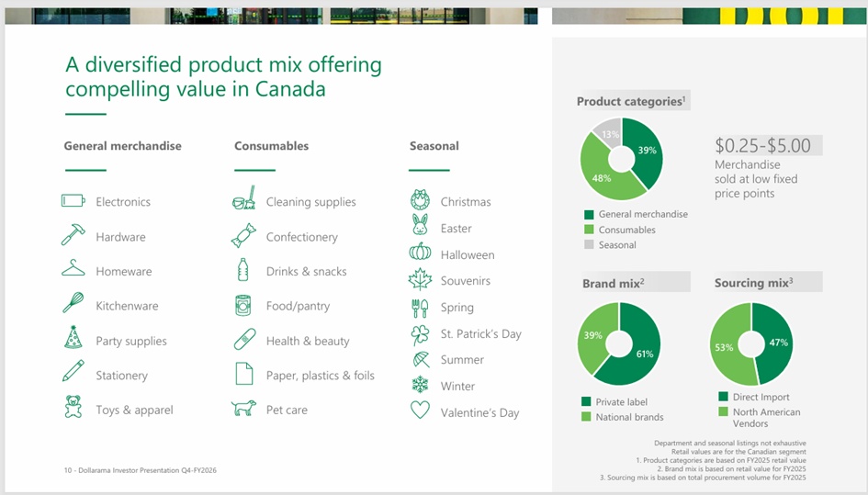Click the Pet care dog icon
Image resolution: width=868 pixels, height=495 pixels.
[243, 409]
